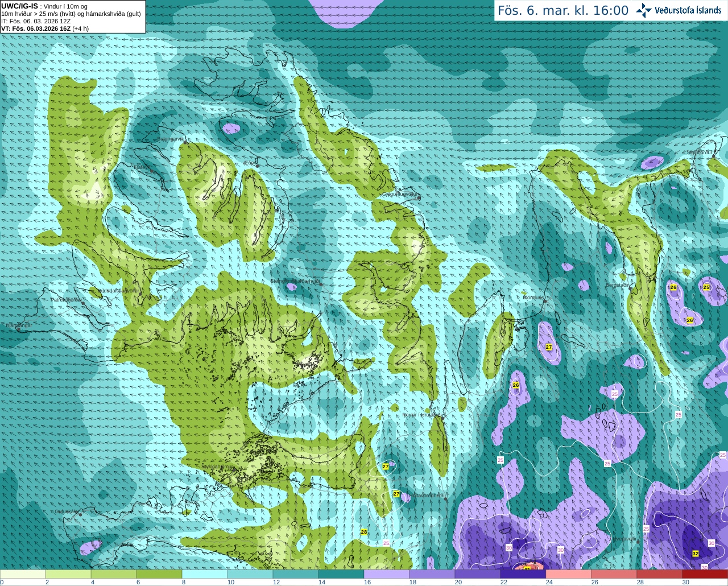This screenshot has width=728, height=586.
Task: Click the Veðurstofa Íslands logo
Action: (679, 10)
